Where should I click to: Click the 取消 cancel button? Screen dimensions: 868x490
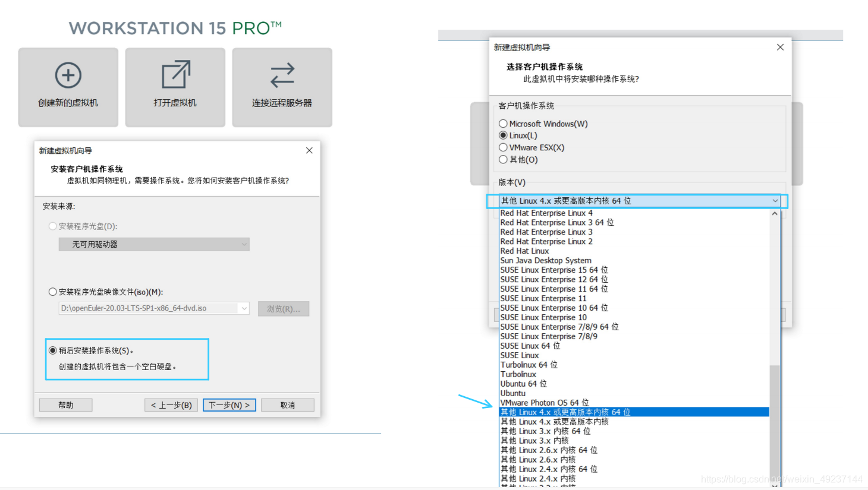tap(288, 405)
